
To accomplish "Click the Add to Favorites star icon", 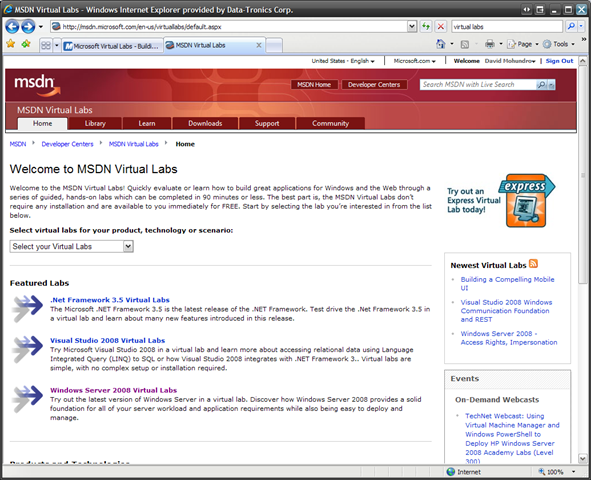I will (26, 44).
